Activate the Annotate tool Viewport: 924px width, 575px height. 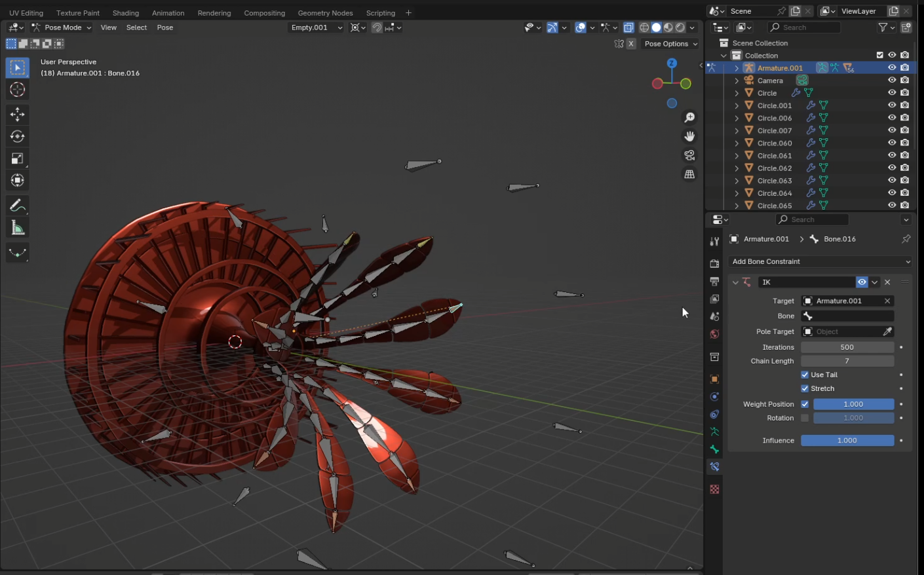tap(18, 206)
